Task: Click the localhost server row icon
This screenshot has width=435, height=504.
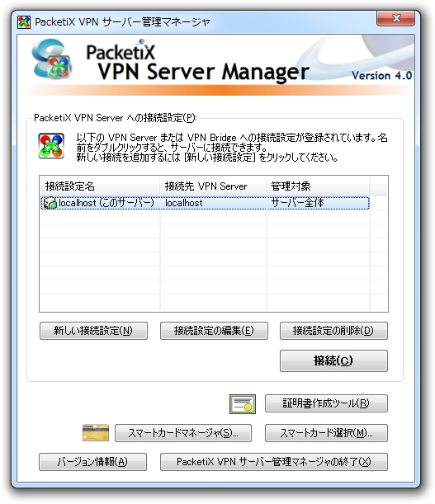Action: click(x=50, y=203)
